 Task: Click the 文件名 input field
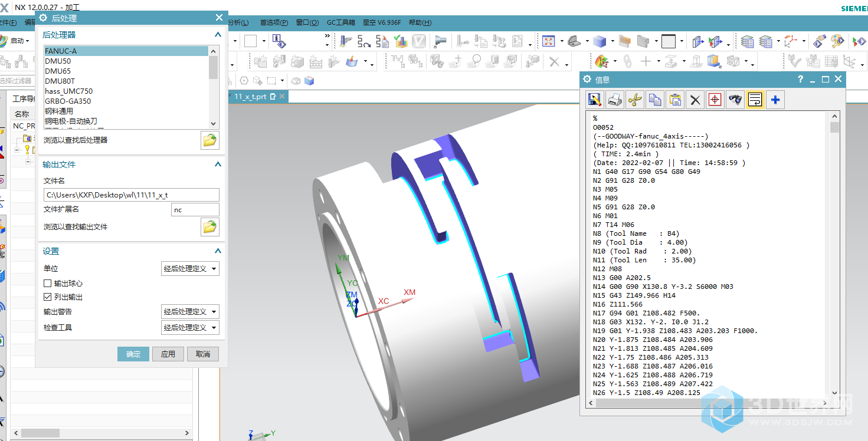click(x=132, y=195)
